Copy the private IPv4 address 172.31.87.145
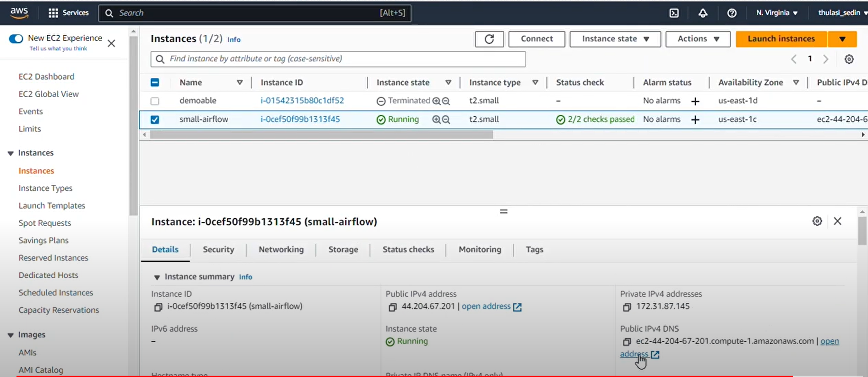This screenshot has width=868, height=377. coord(627,307)
